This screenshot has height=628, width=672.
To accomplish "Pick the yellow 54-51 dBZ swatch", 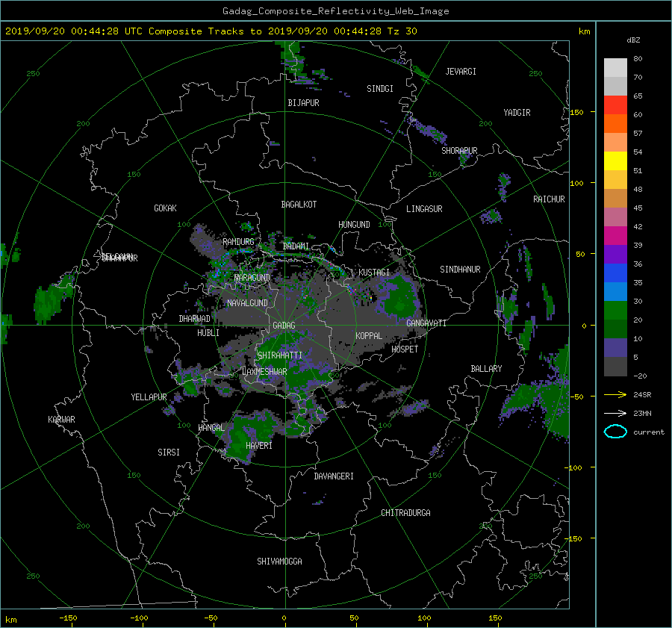I will tap(615, 161).
